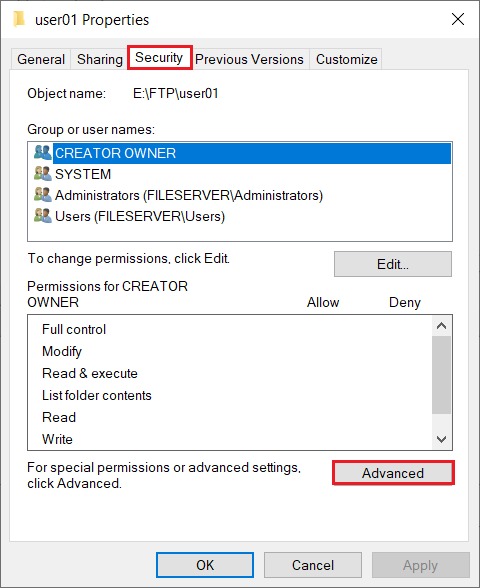Click the Edit... permissions button
This screenshot has height=588, width=480.
click(x=393, y=264)
